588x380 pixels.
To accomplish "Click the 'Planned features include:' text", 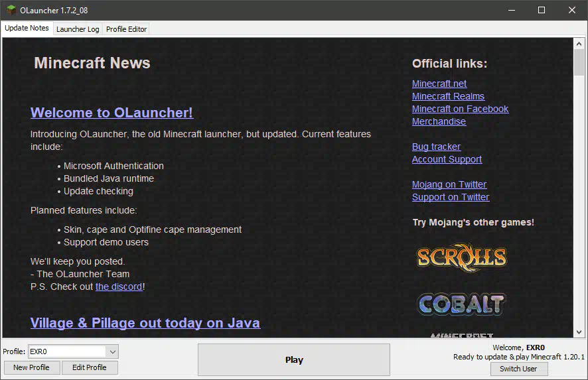I will click(x=84, y=211).
